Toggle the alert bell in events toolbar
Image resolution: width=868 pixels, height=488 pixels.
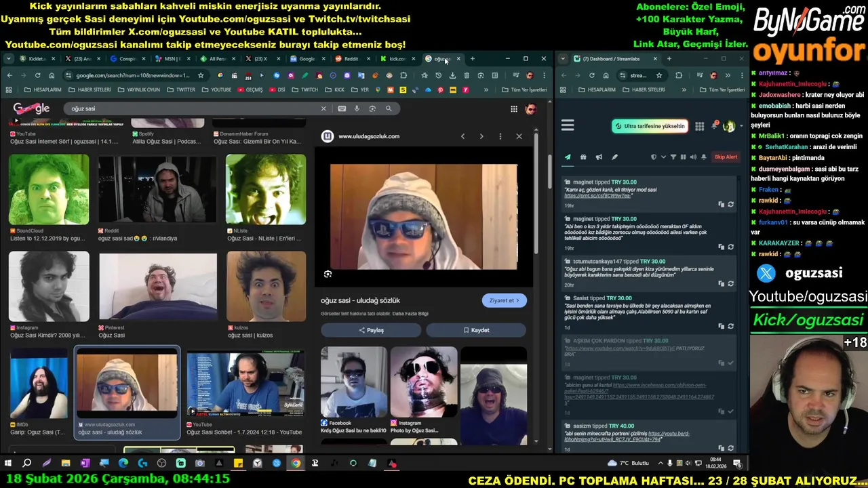(x=703, y=157)
